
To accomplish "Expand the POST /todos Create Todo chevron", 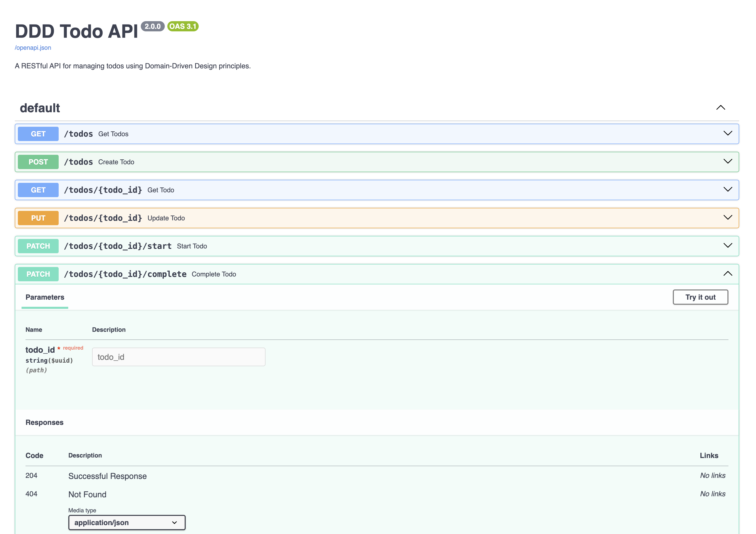I will [x=727, y=161].
